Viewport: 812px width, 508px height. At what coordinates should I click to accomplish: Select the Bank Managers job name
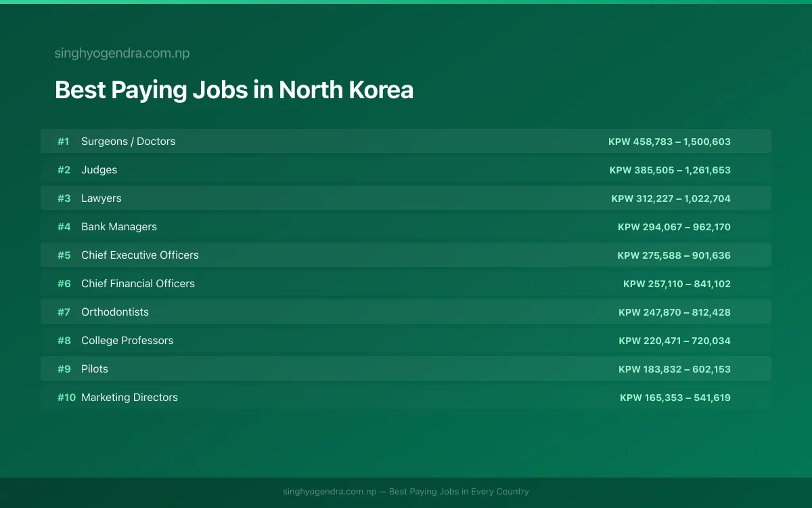(x=119, y=227)
